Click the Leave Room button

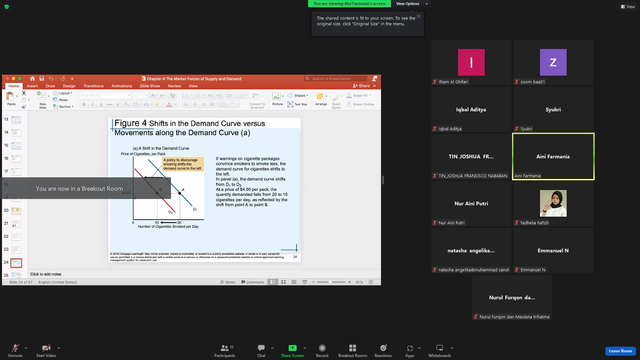click(x=620, y=351)
